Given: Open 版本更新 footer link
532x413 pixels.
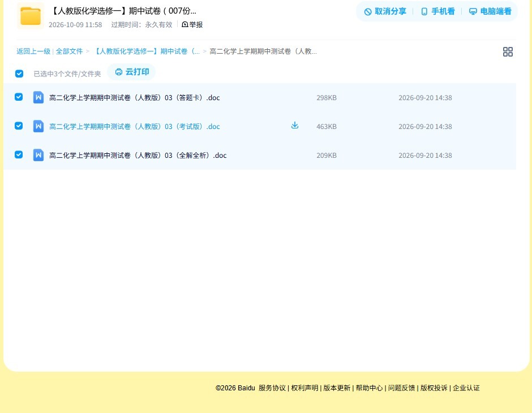Looking at the screenshot, I should coord(337,388).
